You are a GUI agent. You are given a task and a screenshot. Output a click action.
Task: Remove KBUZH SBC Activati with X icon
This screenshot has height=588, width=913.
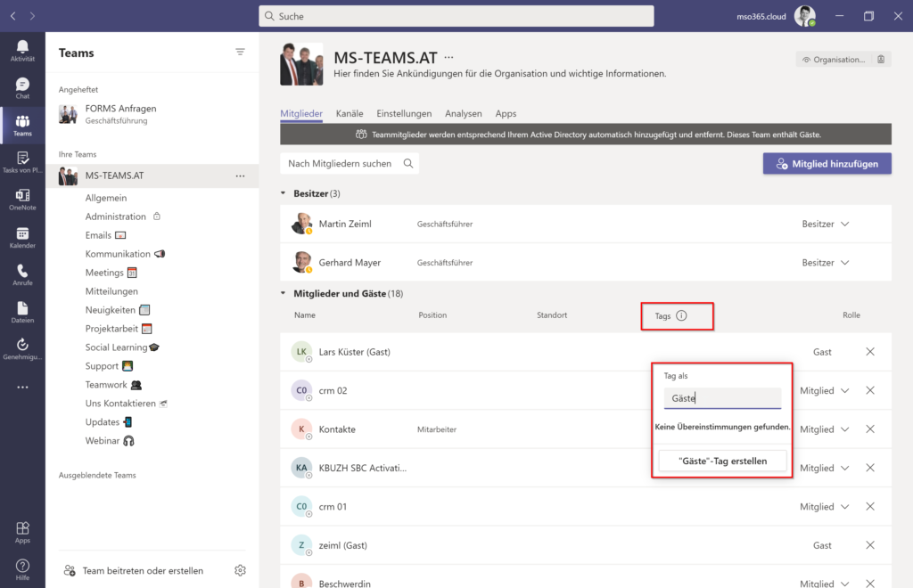pyautogui.click(x=870, y=468)
